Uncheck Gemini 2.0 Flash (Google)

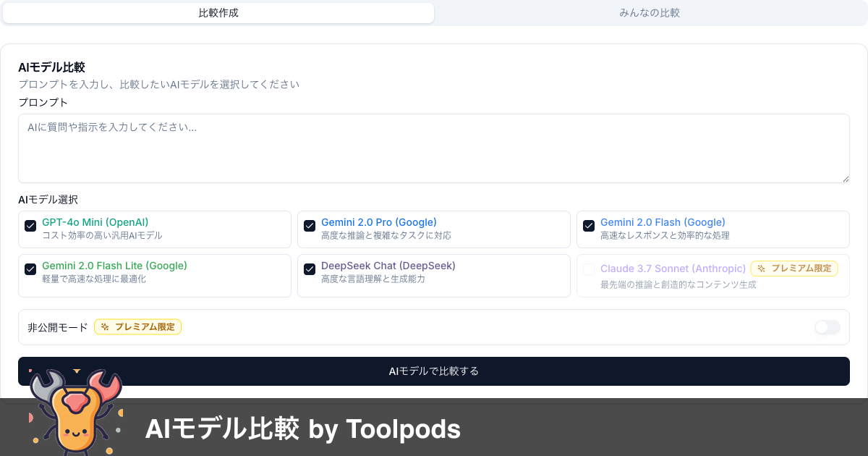[x=589, y=226]
